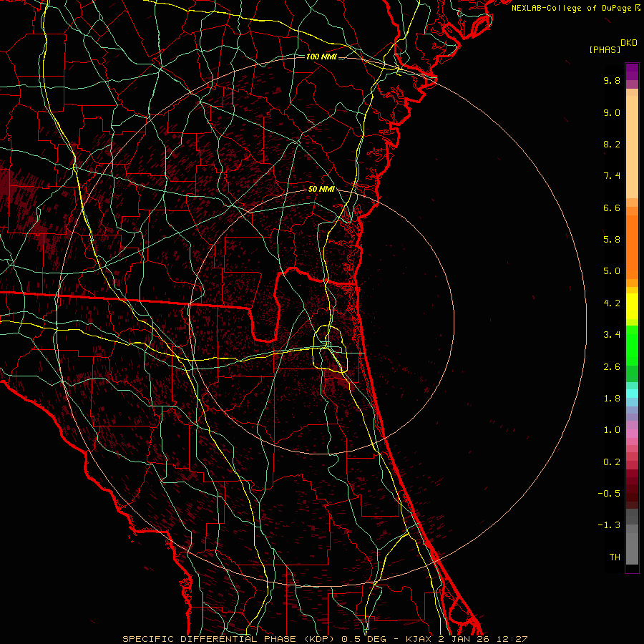Image resolution: width=644 pixels, height=644 pixels.
Task: Pick the yellow color bar segment
Action: [x=632, y=306]
